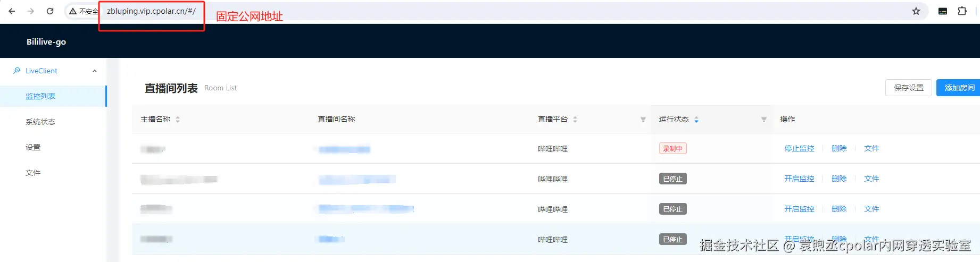The image size is (980, 262).
Task: Open the second row's blurred room name link
Action: point(357,180)
